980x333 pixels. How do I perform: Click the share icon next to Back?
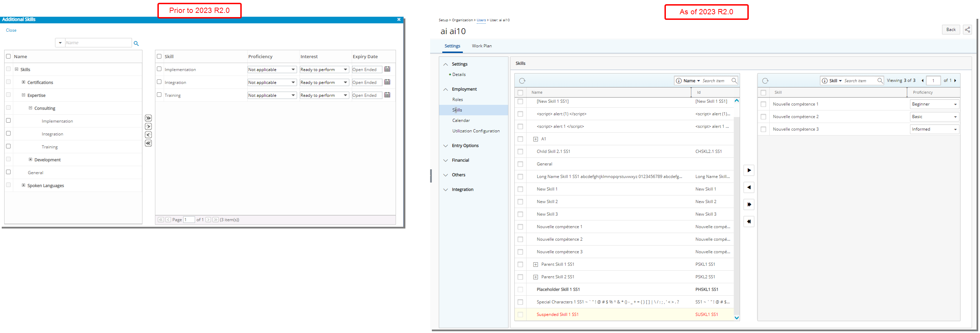967,30
